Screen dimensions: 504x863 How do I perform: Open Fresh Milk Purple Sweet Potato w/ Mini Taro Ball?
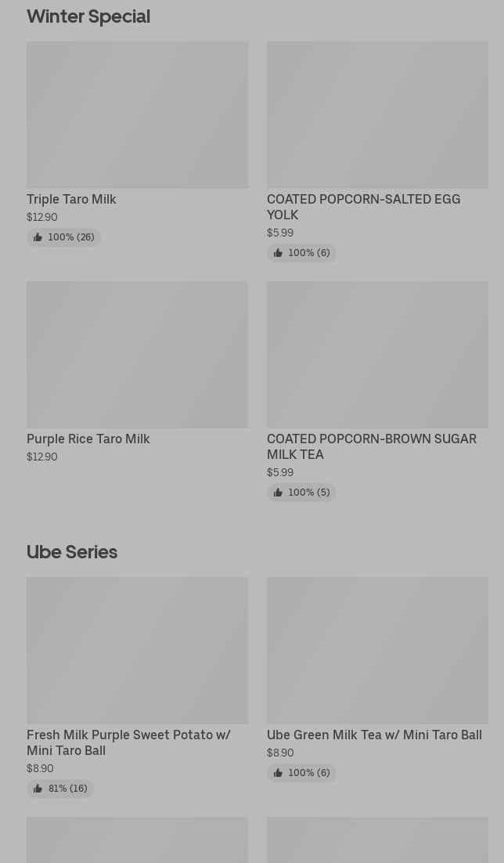point(128,742)
